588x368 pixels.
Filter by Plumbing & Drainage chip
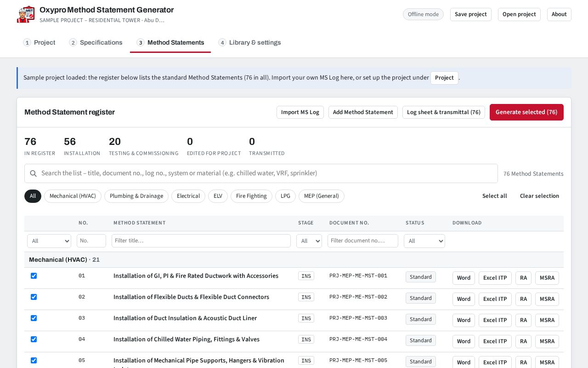[136, 196]
